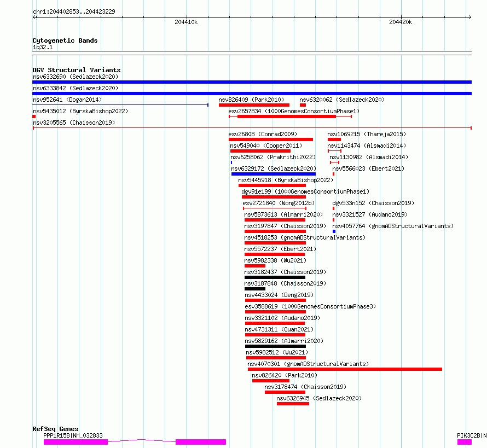Click the nsv6332690 (Sedlazeck2020) variant label
487x448 pixels.
point(76,77)
